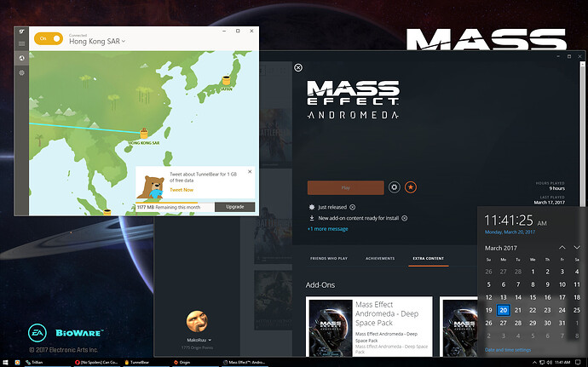Open the TunnelBear hamburger menu

(22, 44)
